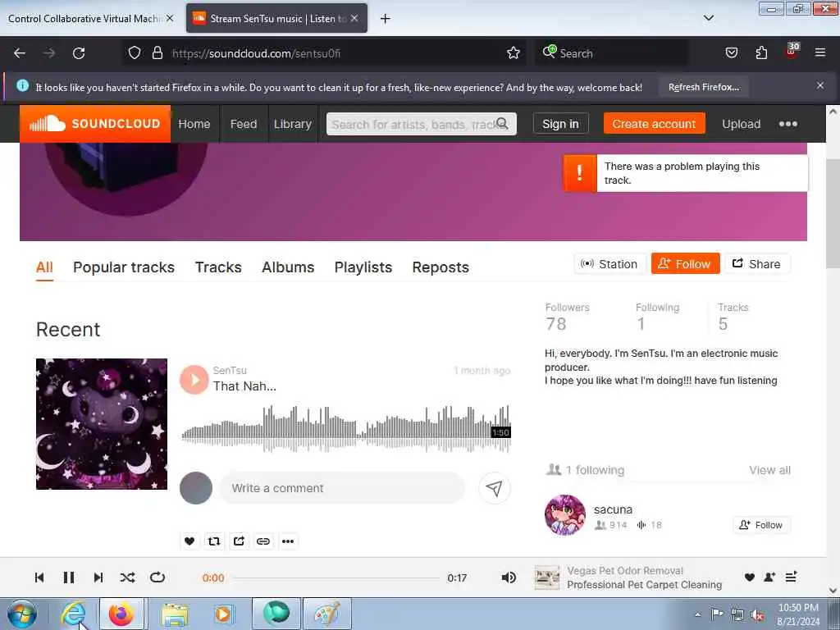Viewport: 840px width, 630px height.
Task: Open the SoundCloud header more options menu
Action: click(787, 124)
